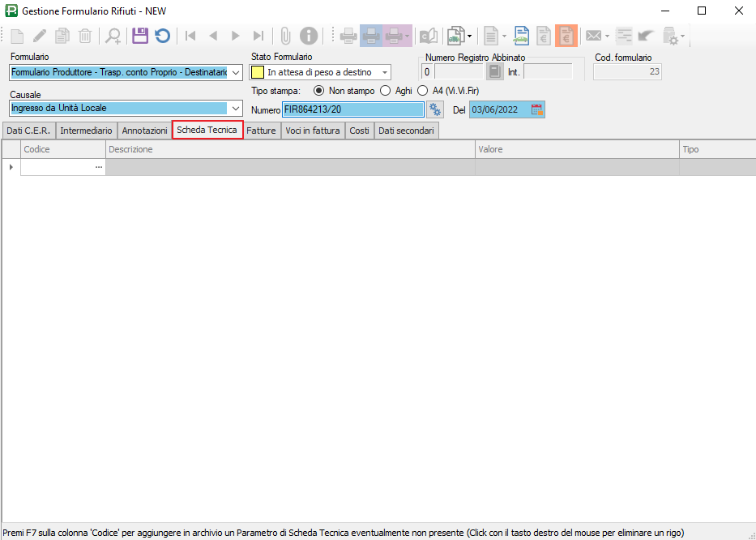The image size is (756, 540).
Task: Click the blue document with car icon
Action: point(522,36)
